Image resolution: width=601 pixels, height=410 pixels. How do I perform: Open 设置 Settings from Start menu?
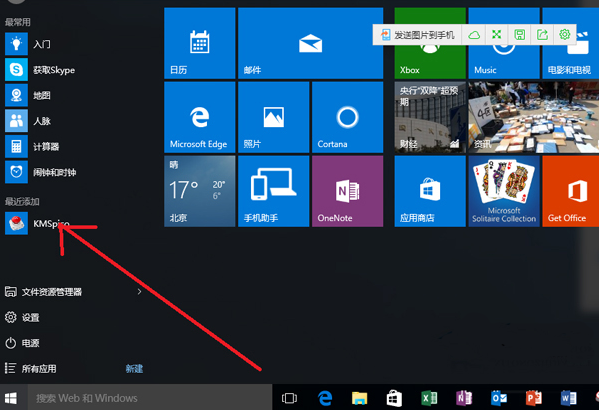tap(22, 317)
